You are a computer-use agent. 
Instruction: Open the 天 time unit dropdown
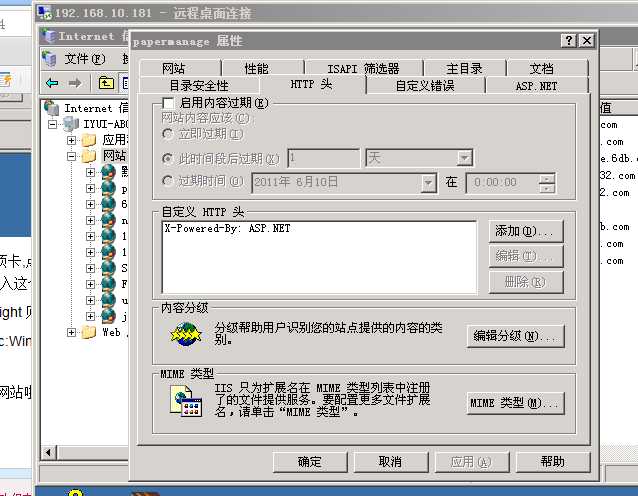coord(464,158)
